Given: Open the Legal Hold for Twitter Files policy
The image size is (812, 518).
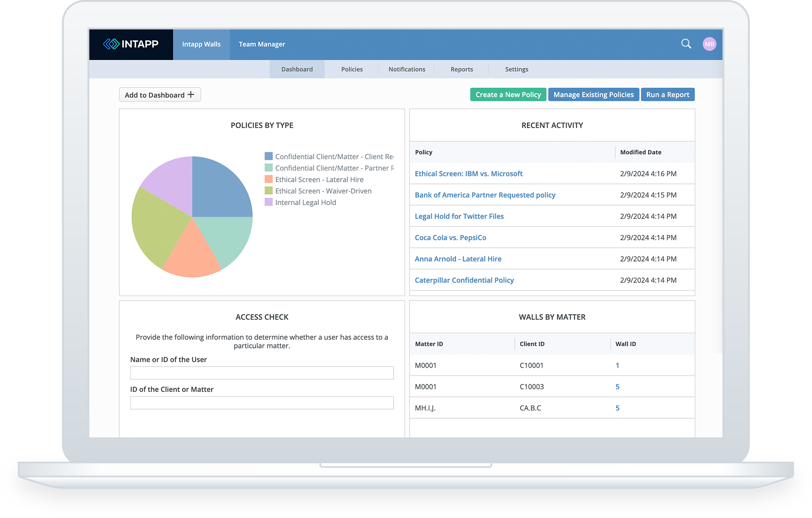Looking at the screenshot, I should (x=459, y=216).
